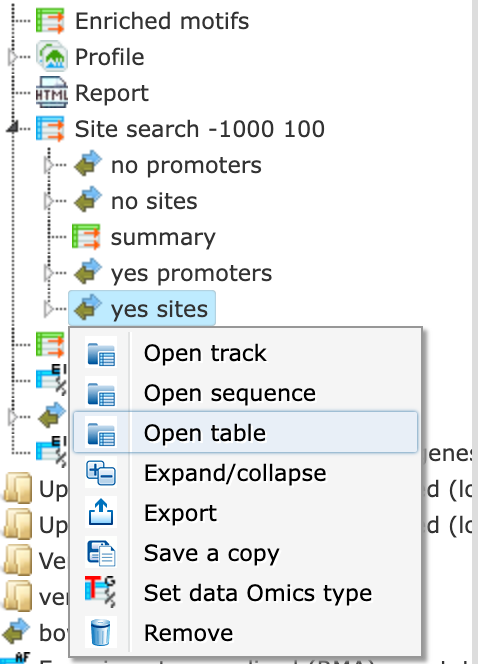This screenshot has width=478, height=664.
Task: Expand the no promoters track node
Action: (x=50, y=165)
